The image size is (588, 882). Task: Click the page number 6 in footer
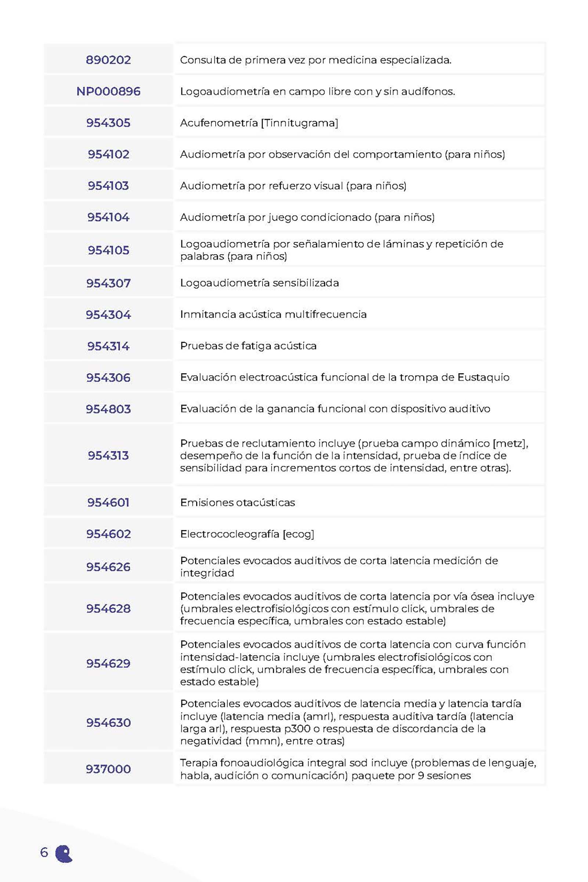pyautogui.click(x=44, y=852)
